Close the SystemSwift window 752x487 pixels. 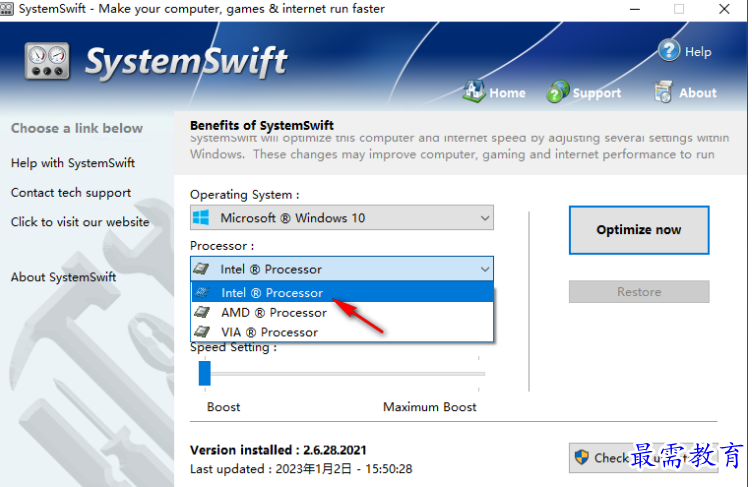725,9
